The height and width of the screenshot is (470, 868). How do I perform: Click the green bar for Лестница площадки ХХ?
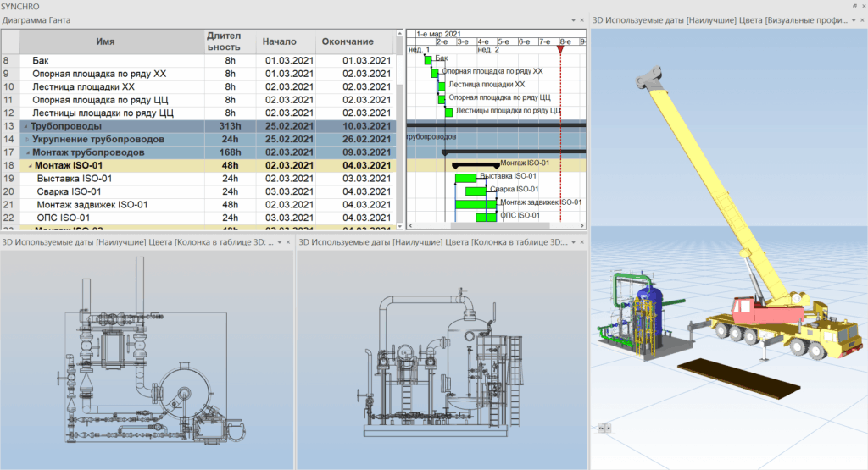(442, 86)
